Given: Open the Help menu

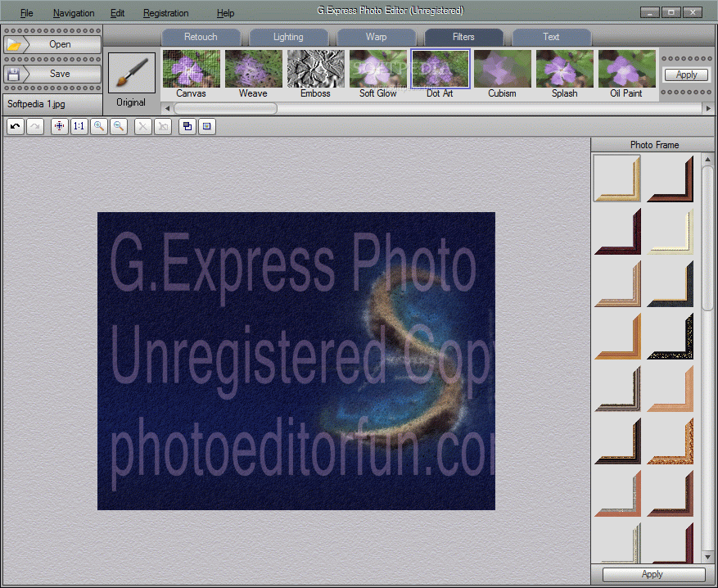Looking at the screenshot, I should pyautogui.click(x=225, y=13).
